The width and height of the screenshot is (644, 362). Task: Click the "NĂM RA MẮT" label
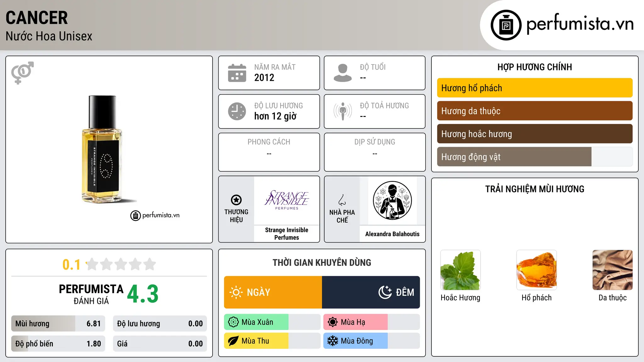pos(275,67)
